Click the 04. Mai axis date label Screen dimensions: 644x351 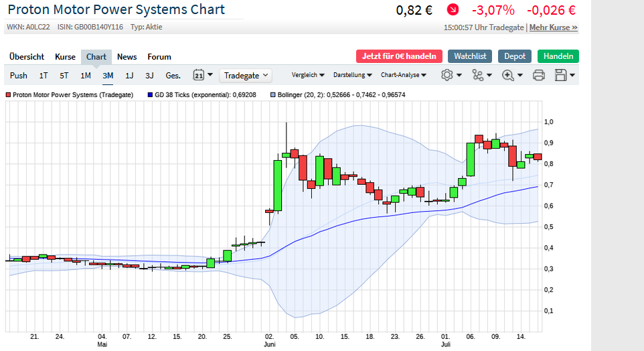coord(102,340)
